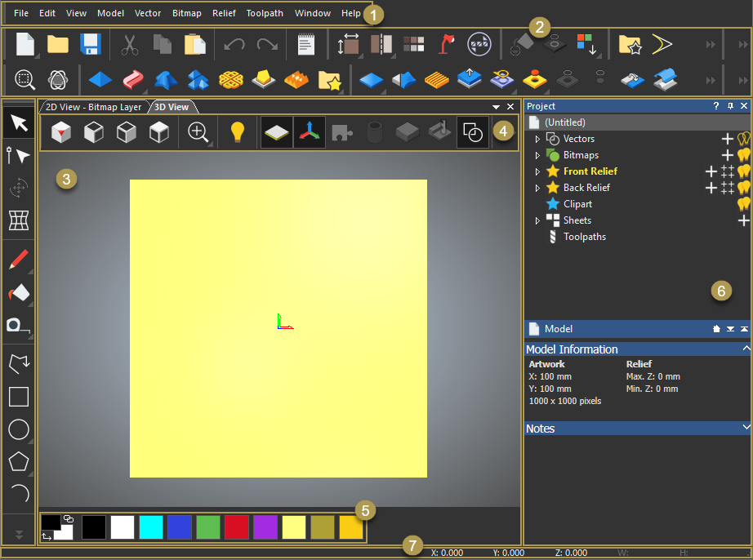This screenshot has height=560, width=753.
Task: Pick the cyan color swatch
Action: click(151, 527)
